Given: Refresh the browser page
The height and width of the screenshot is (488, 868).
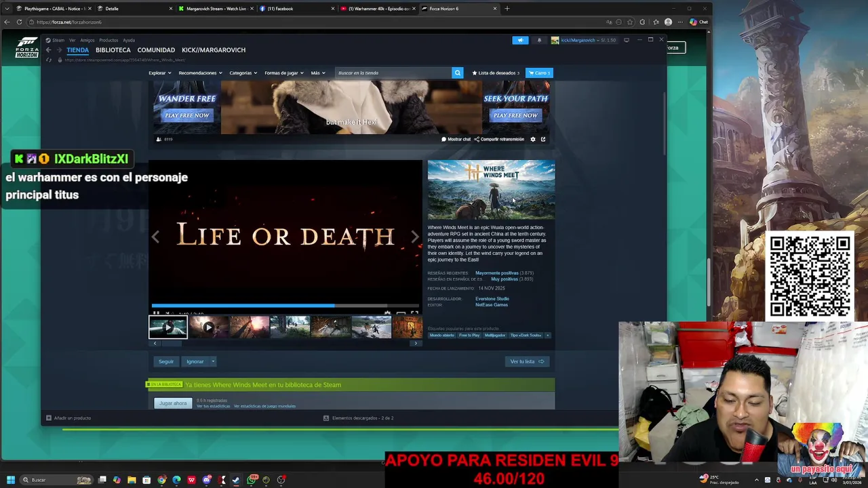Looking at the screenshot, I should tap(20, 22).
